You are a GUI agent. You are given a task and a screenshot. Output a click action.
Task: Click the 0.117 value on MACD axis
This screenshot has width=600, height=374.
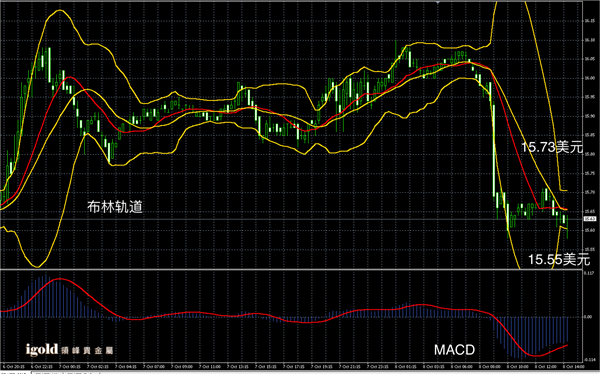coord(589,273)
